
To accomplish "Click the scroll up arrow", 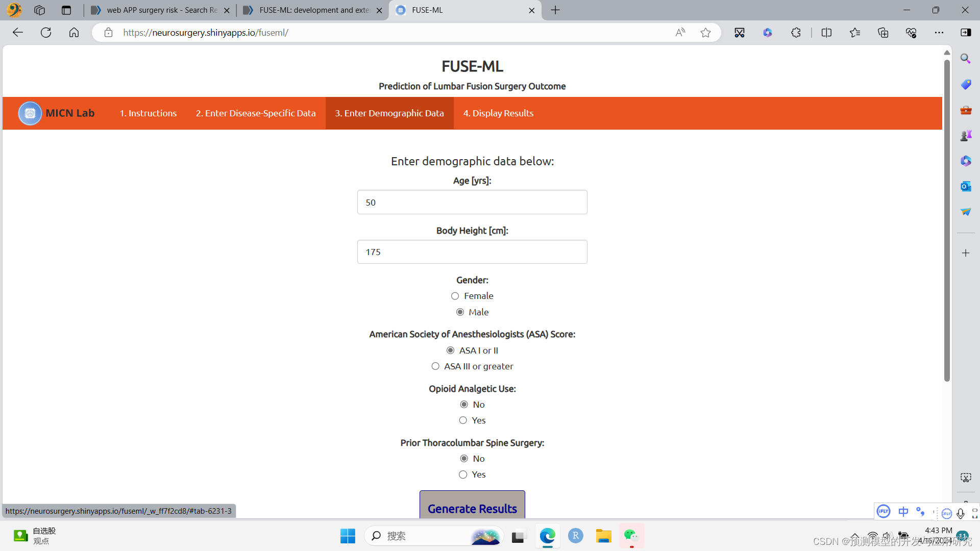I will click(x=947, y=53).
